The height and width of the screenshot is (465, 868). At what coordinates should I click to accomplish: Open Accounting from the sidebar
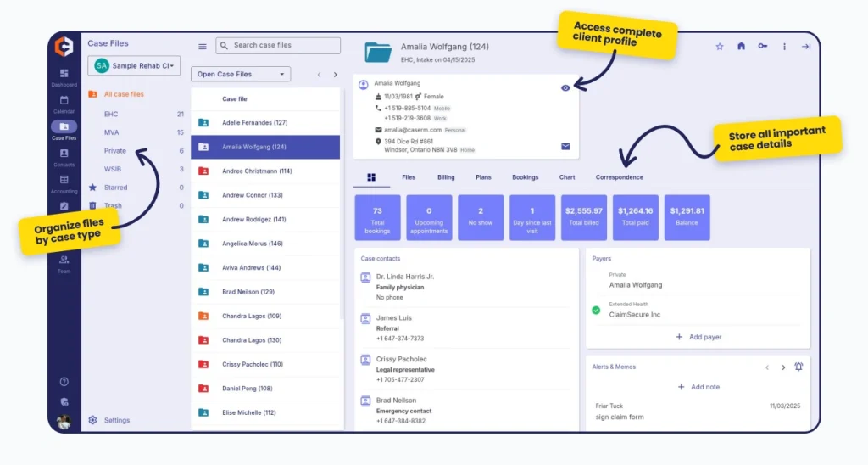64,184
